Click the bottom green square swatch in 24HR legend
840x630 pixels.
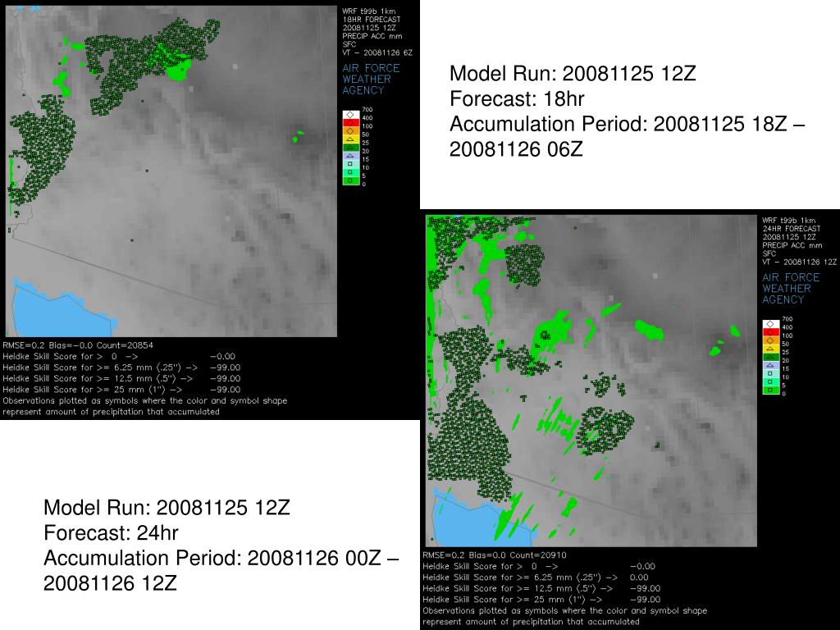[x=770, y=390]
